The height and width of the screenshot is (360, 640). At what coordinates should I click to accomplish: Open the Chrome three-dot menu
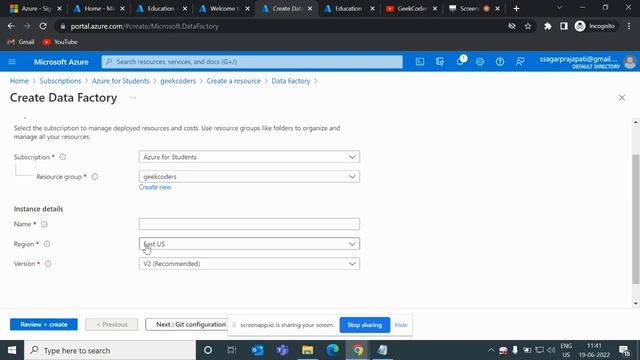[x=629, y=26]
